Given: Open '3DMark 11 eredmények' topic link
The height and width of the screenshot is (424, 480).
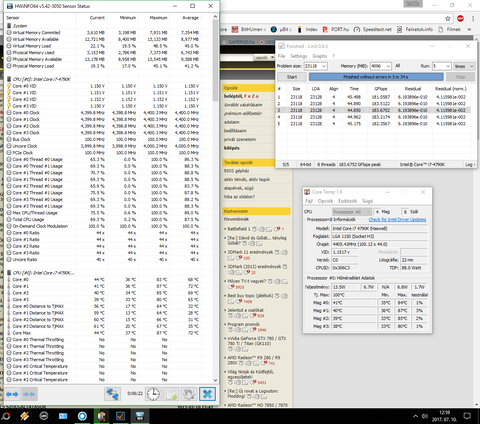Looking at the screenshot, I should pos(250,252).
